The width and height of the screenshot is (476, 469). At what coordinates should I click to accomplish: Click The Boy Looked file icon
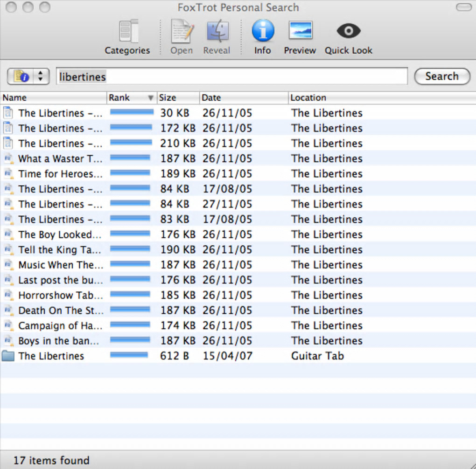[x=8, y=234]
